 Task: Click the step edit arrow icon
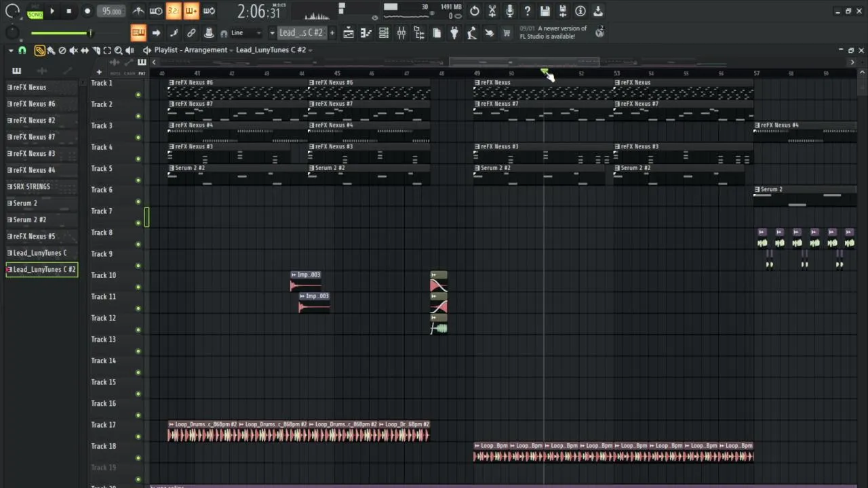pyautogui.click(x=156, y=33)
